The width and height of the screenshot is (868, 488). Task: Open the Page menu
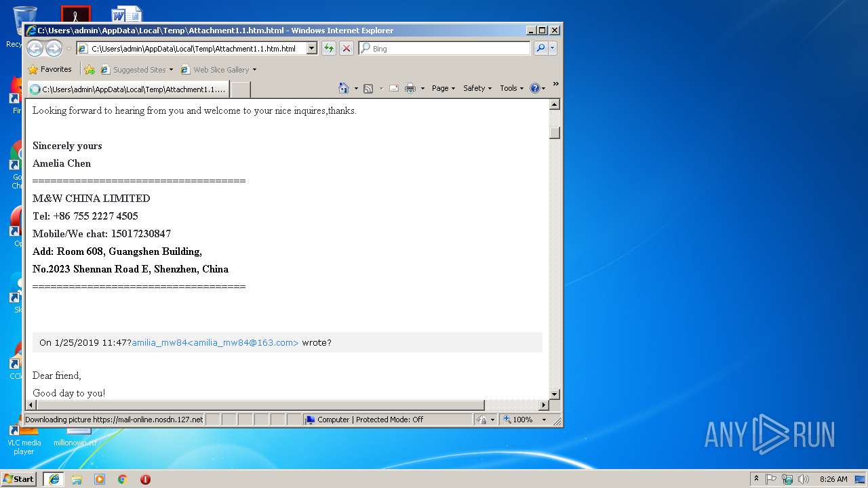pos(443,88)
